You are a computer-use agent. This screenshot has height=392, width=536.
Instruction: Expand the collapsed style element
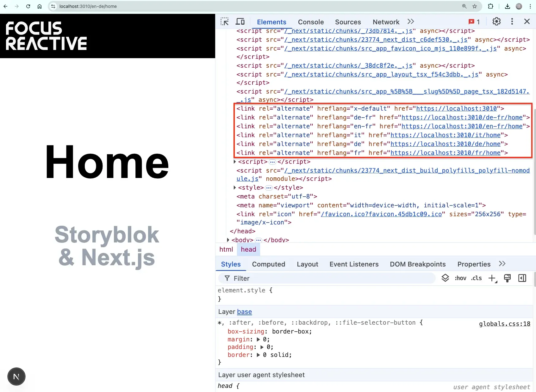tap(235, 187)
